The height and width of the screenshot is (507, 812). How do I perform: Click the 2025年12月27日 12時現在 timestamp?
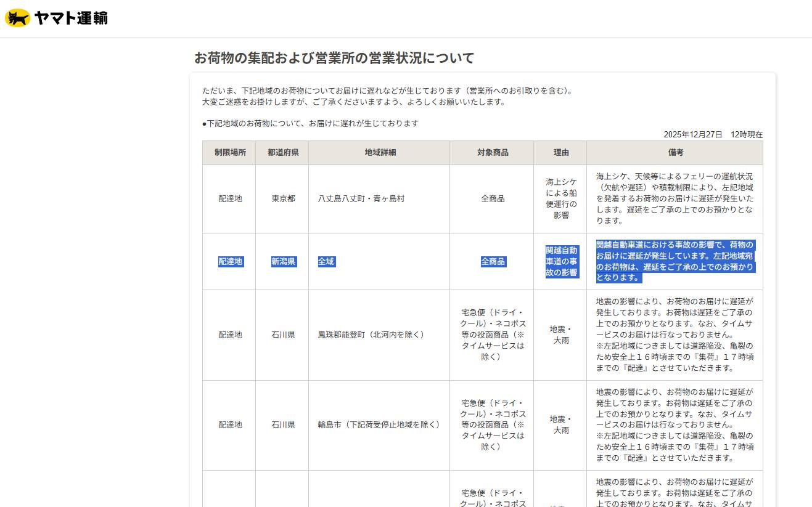tap(713, 134)
